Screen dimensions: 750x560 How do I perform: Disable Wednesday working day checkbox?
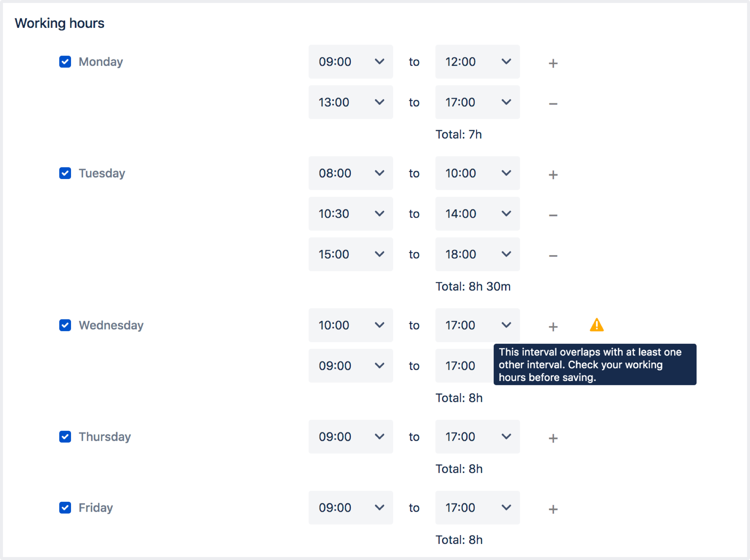pos(65,325)
